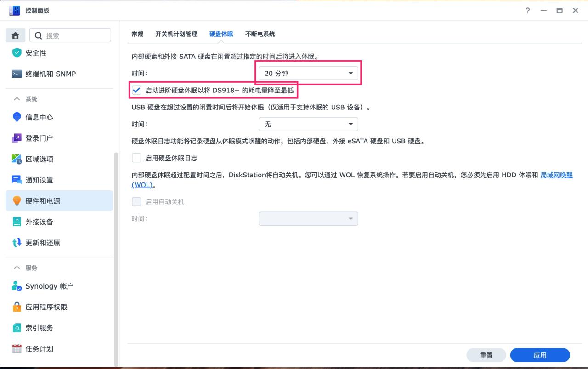588x369 pixels.
Task: Uncheck 启动进阶硬盘休眠 advanced hibernation option
Action: [136, 90]
